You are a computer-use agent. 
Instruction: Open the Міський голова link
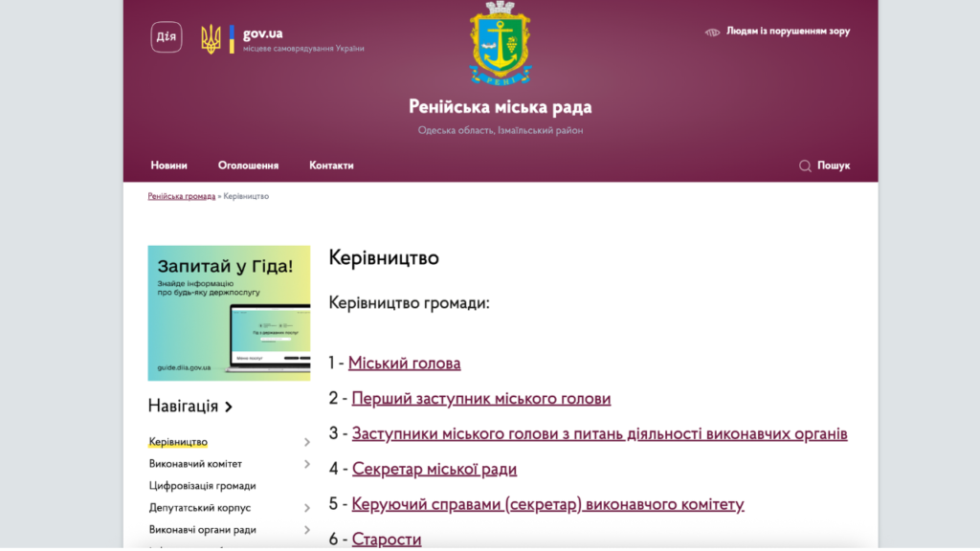(405, 363)
